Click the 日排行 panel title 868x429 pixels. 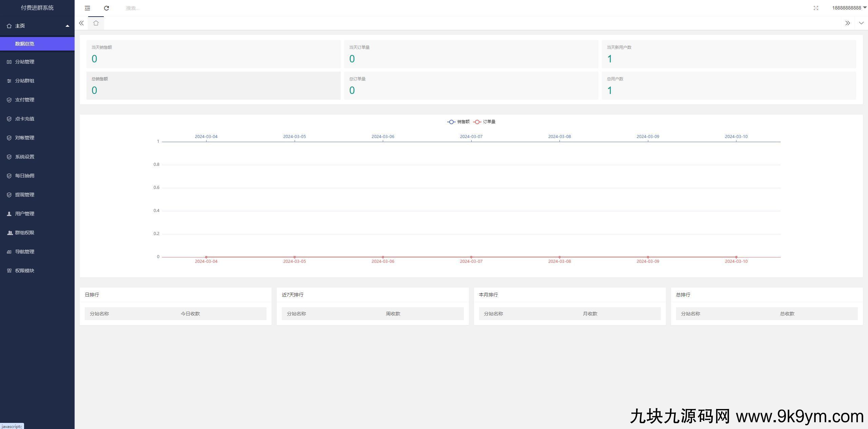92,295
